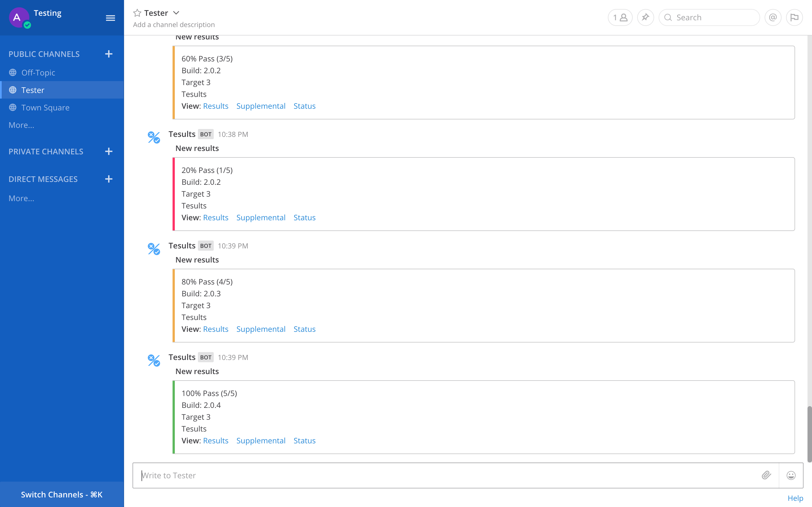Click the Results link in 100% Pass result
This screenshot has width=812, height=507.
[216, 441]
